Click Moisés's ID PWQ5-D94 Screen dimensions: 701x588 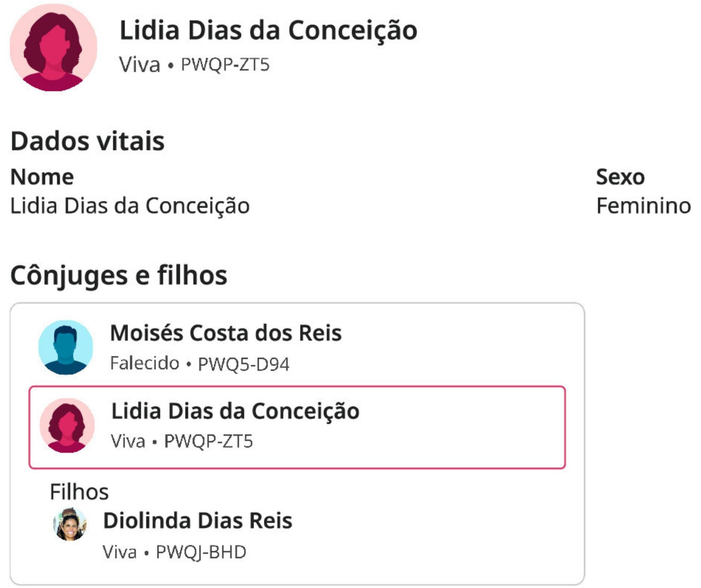coord(244,364)
